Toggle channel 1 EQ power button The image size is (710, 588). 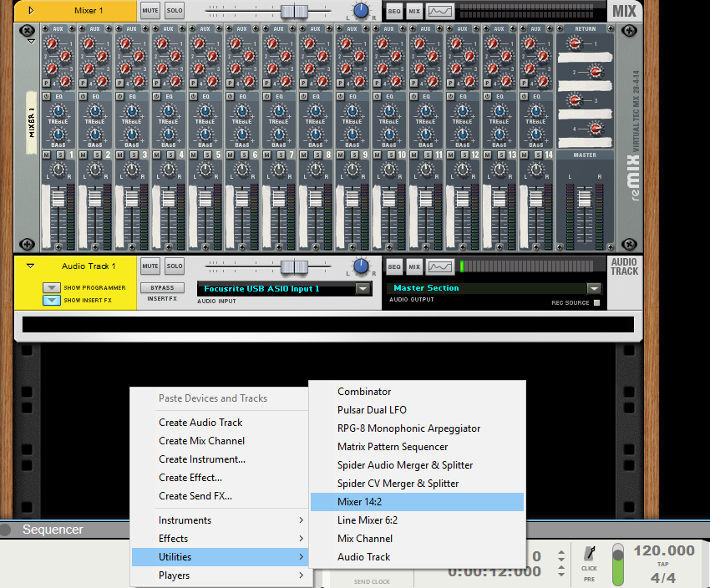click(46, 96)
